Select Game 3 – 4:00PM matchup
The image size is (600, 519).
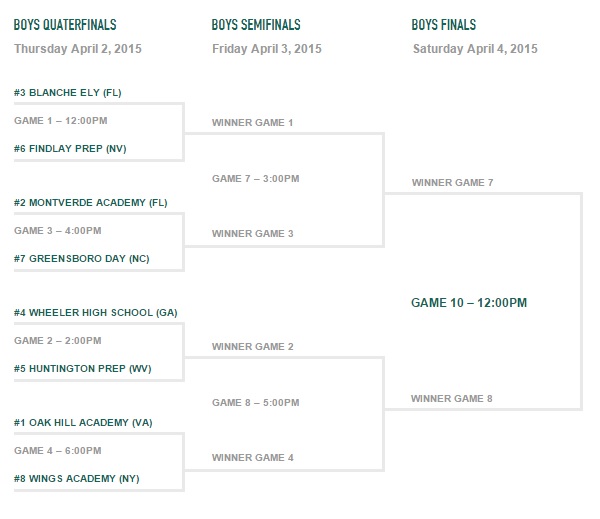coord(58,230)
